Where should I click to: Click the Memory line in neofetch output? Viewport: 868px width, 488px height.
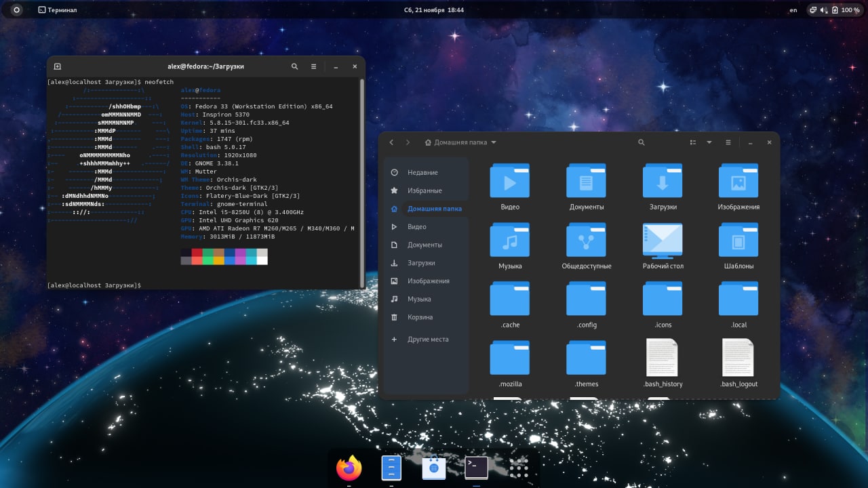pos(228,237)
